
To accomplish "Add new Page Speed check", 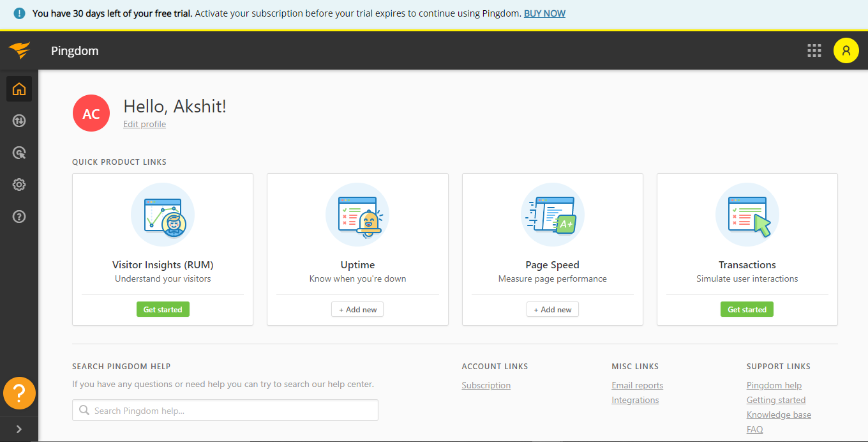I will (x=553, y=310).
